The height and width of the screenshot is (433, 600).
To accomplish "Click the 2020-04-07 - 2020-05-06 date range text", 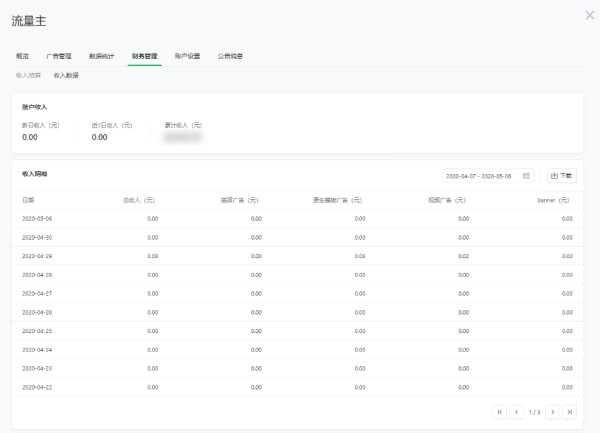I will [478, 176].
